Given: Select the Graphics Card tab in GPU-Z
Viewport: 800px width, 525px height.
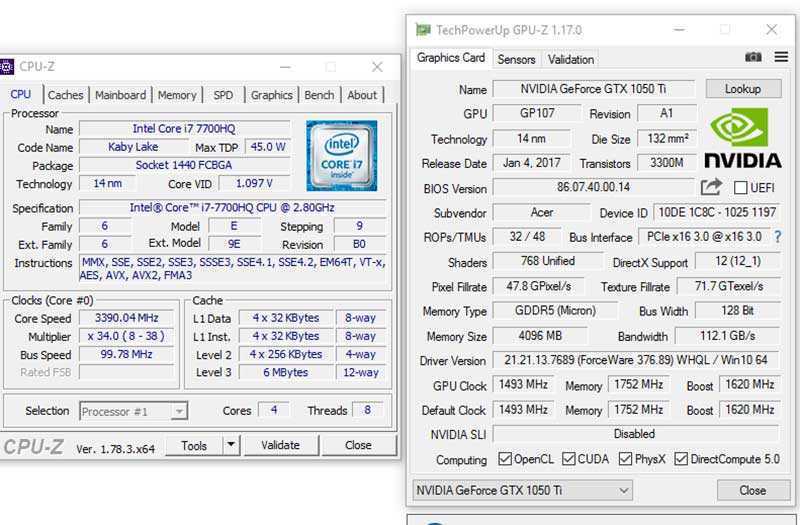Looking at the screenshot, I should click(x=451, y=58).
